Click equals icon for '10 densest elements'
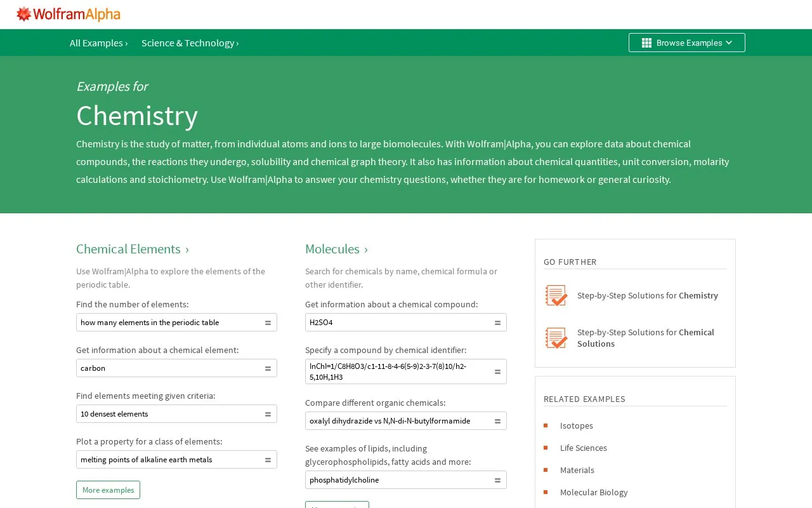Image resolution: width=812 pixels, height=508 pixels. 268,414
